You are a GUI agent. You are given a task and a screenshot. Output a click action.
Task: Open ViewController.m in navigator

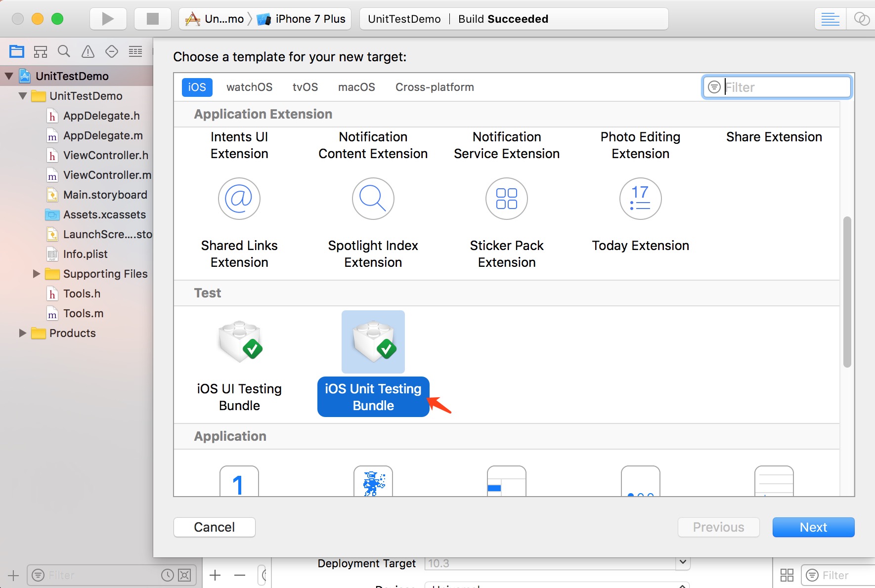107,175
